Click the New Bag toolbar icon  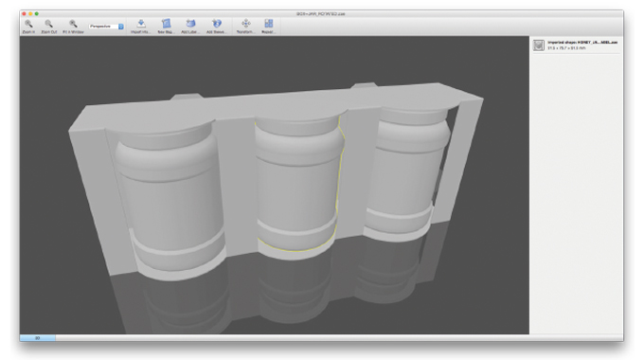point(166,26)
